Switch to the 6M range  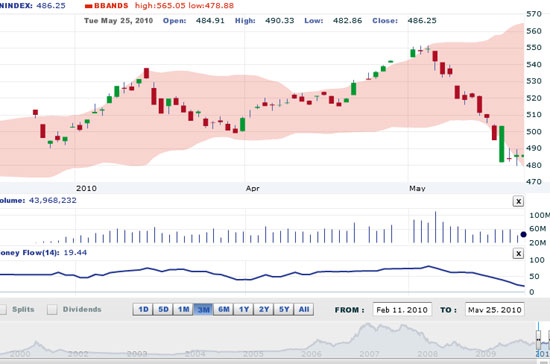point(223,309)
